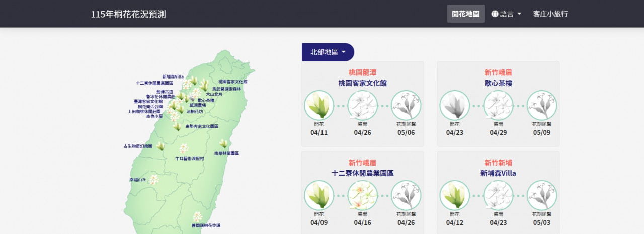Click map label 歇心茶樓
The height and width of the screenshot is (234, 644).
tap(206, 100)
